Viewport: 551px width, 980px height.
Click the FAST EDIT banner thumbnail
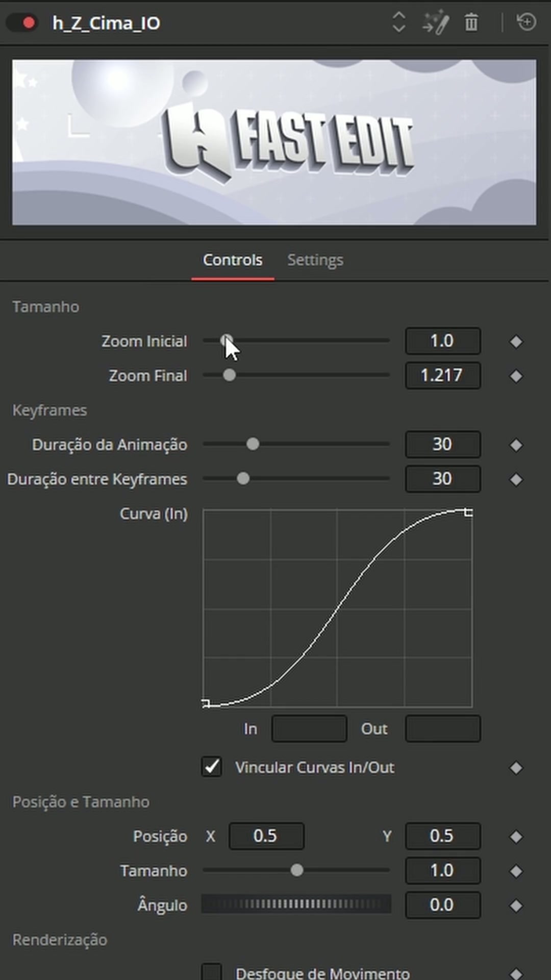[274, 142]
